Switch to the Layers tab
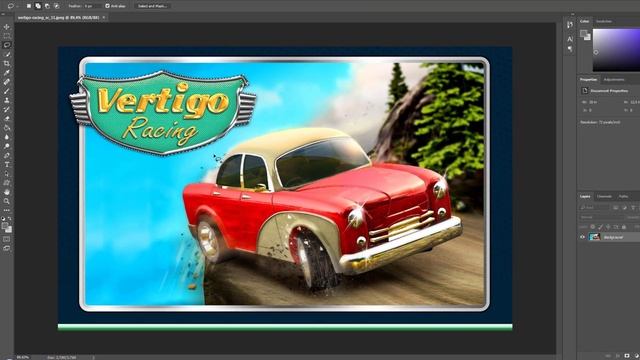The image size is (640, 360). coord(585,197)
